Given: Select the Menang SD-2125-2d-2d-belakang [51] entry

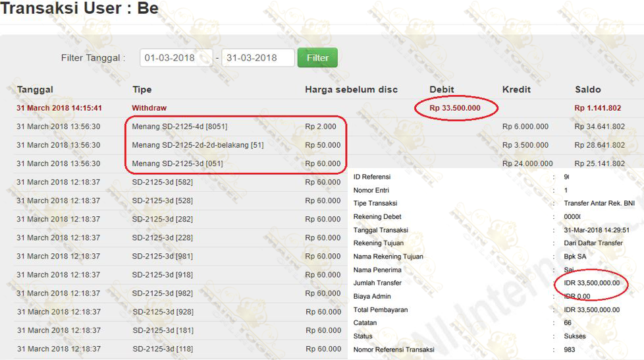Looking at the screenshot, I should click(x=198, y=145).
